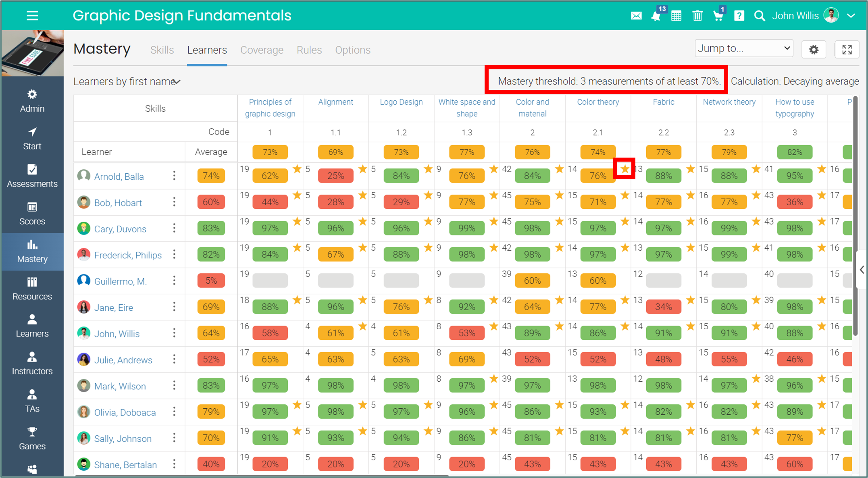Click the help question mark icon

point(739,16)
